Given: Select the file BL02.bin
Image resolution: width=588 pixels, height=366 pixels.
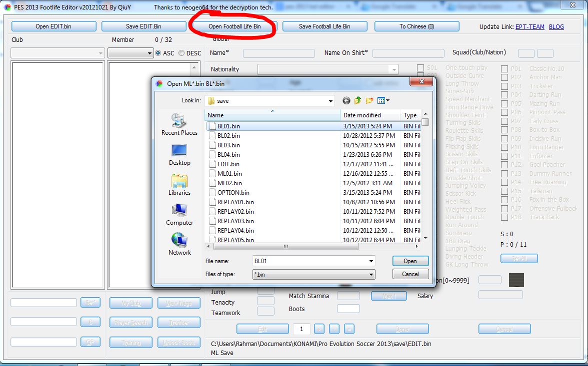Looking at the screenshot, I should coord(228,136).
